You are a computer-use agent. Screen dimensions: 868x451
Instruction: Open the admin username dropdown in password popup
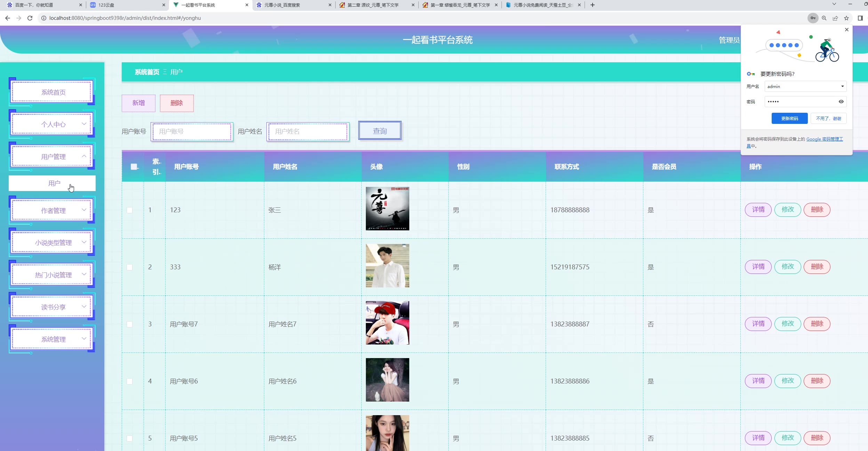[x=842, y=86]
